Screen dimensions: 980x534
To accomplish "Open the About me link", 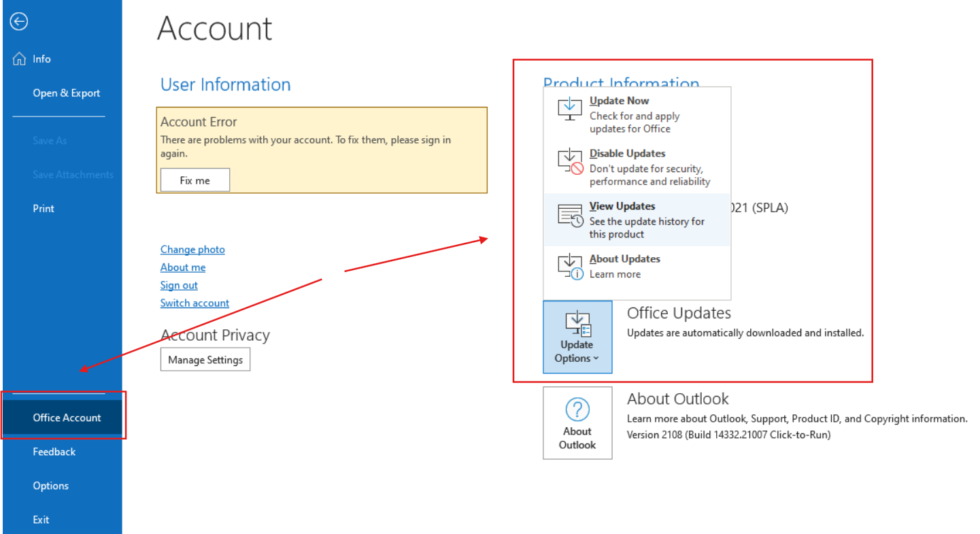I will 183,267.
